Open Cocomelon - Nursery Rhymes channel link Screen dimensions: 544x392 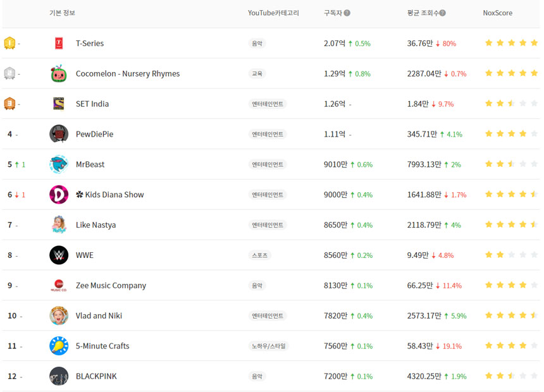pos(128,73)
